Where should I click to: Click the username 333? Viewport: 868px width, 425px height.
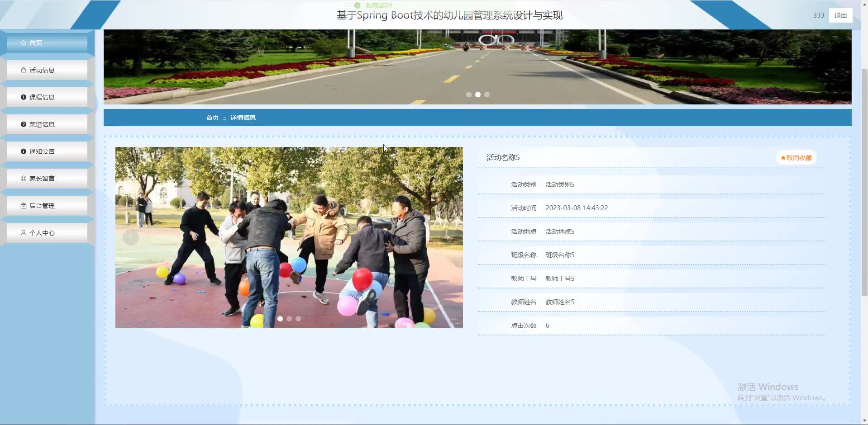[819, 15]
